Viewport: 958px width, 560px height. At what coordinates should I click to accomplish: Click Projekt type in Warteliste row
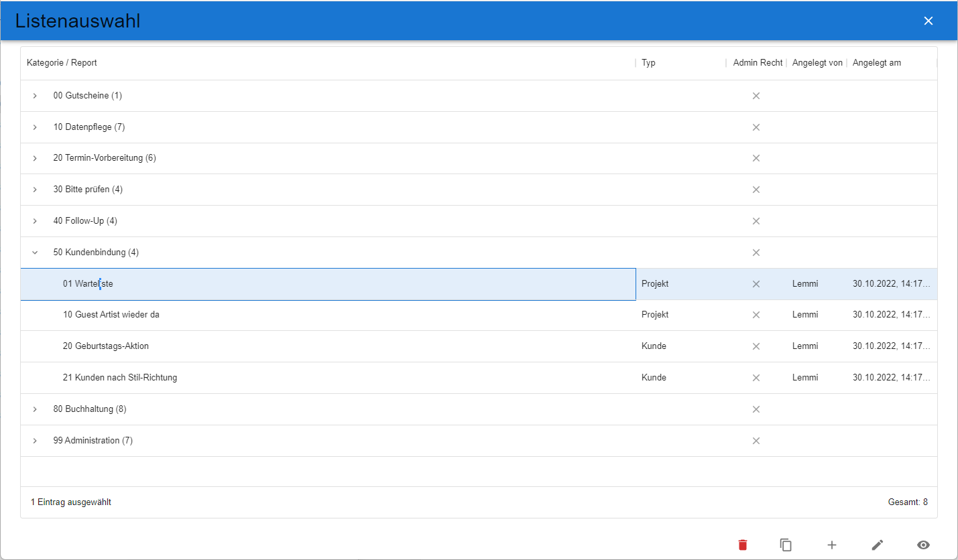tap(655, 284)
